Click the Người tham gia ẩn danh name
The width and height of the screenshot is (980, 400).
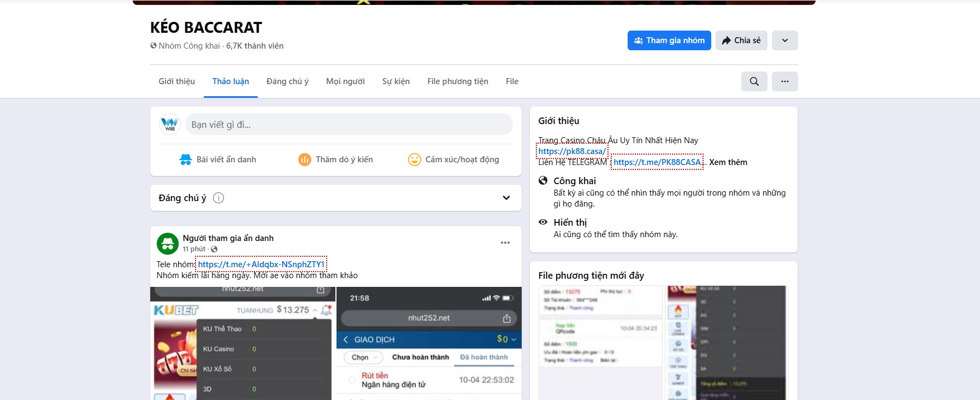228,238
